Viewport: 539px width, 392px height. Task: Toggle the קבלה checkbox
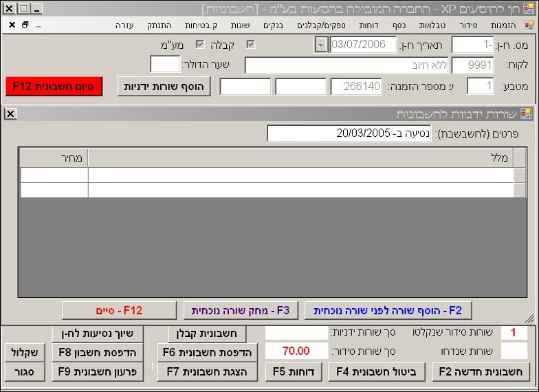click(x=250, y=44)
